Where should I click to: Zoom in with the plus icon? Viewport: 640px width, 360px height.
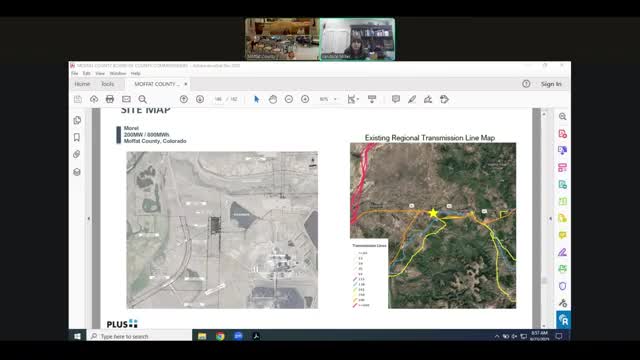pos(305,99)
